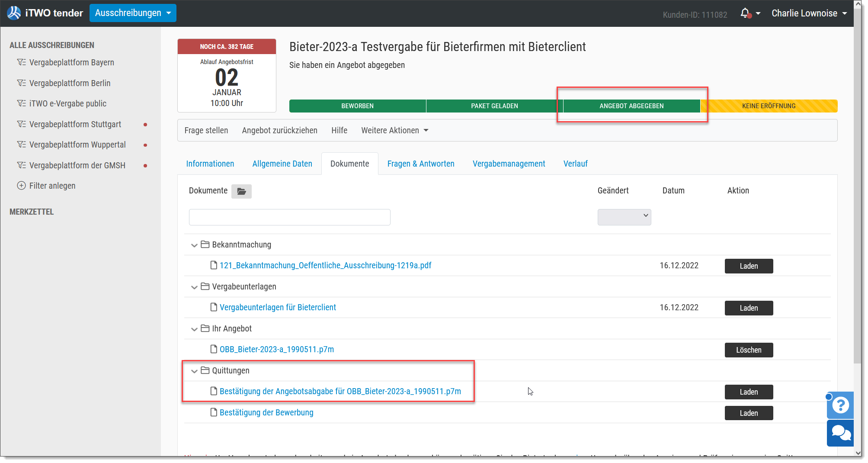Collapse the Vergabeunterlagen folder chevron
The width and height of the screenshot is (868, 463).
tap(194, 287)
